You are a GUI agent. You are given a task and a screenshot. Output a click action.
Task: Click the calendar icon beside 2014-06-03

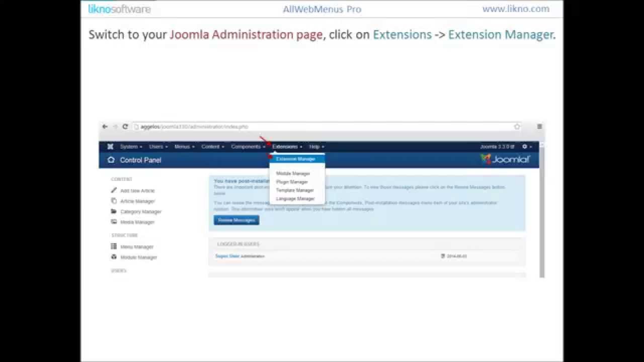click(443, 256)
